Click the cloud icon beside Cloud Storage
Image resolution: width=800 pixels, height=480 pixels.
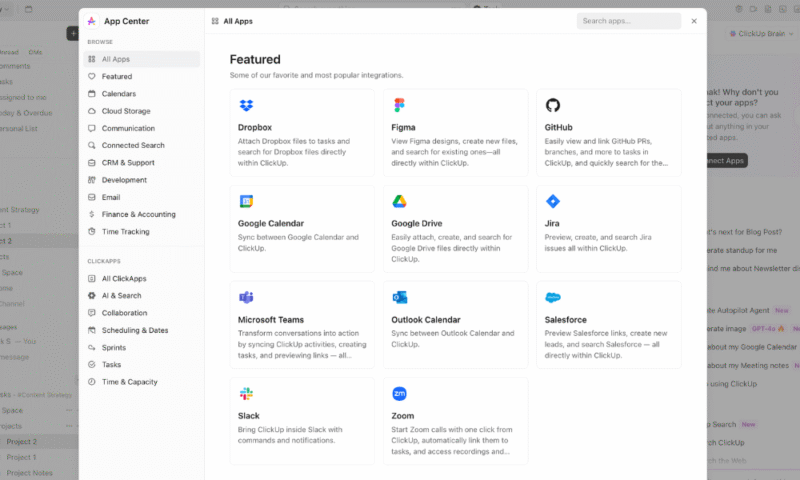click(92, 111)
